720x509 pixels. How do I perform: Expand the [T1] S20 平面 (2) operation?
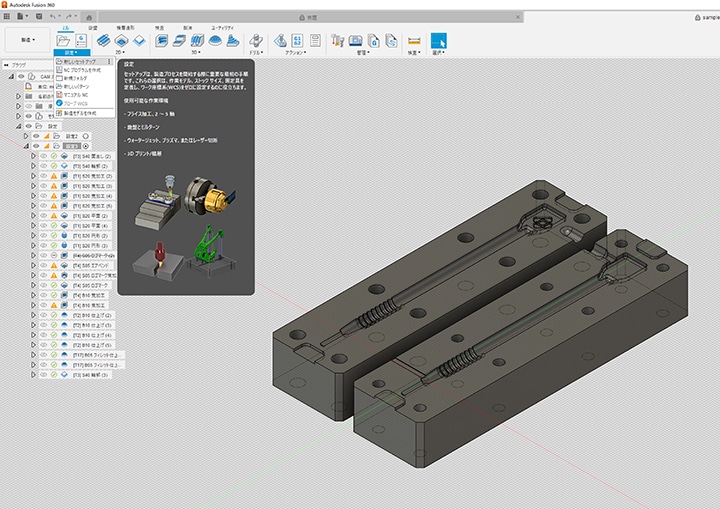(x=33, y=214)
